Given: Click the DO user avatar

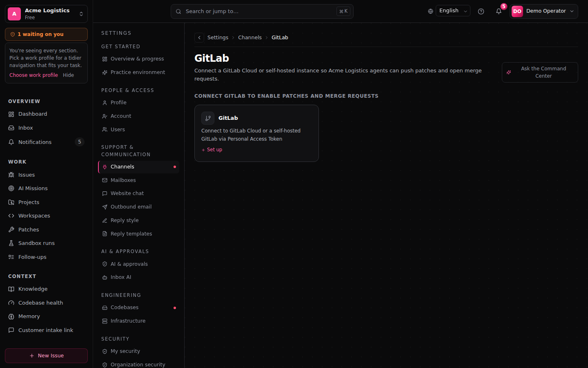Looking at the screenshot, I should [x=517, y=11].
